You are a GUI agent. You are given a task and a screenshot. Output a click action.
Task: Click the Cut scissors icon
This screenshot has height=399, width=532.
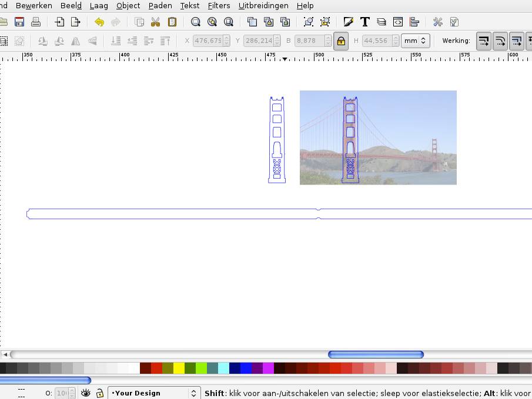[x=155, y=22]
